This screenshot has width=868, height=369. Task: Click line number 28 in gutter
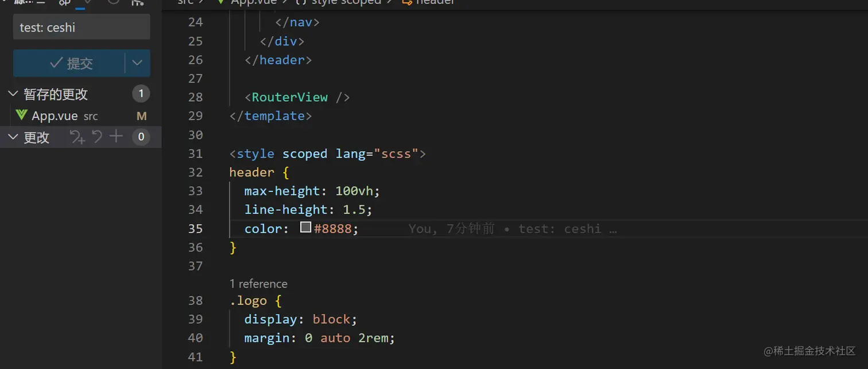coord(195,97)
